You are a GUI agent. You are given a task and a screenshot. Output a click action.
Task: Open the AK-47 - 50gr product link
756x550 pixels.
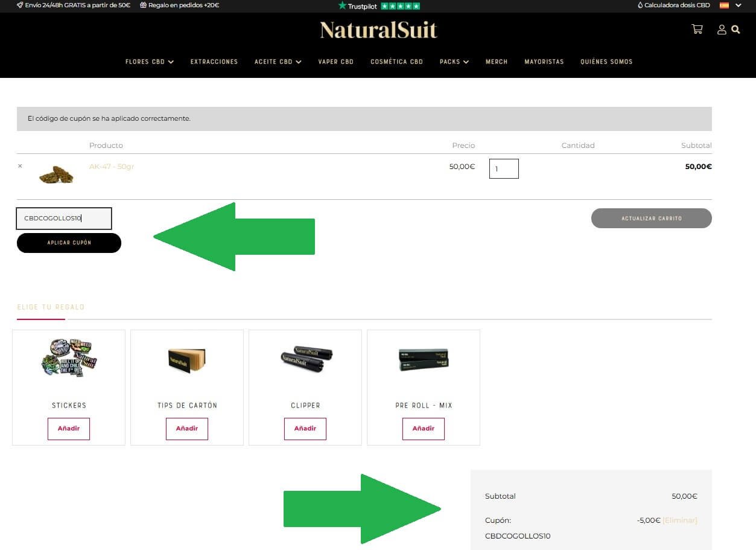(112, 167)
